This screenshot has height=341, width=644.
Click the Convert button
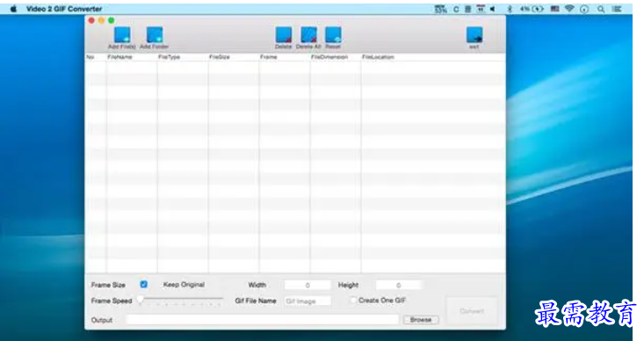[472, 311]
